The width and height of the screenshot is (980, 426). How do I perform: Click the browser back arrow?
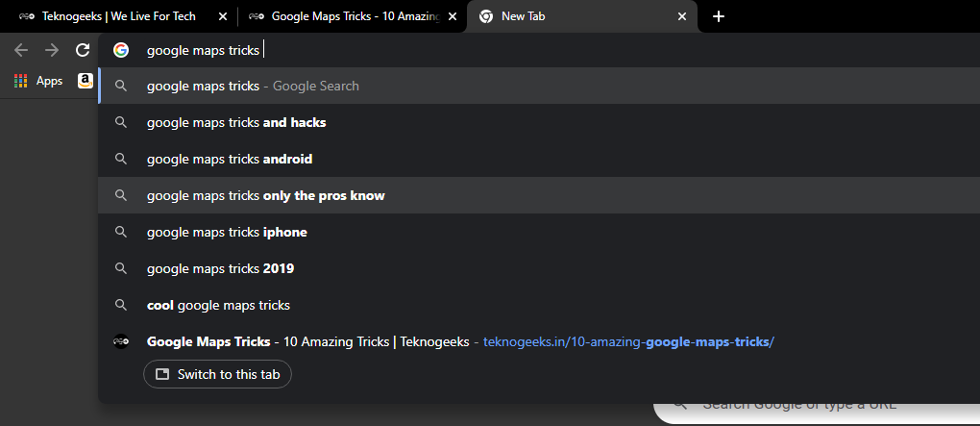(20, 50)
